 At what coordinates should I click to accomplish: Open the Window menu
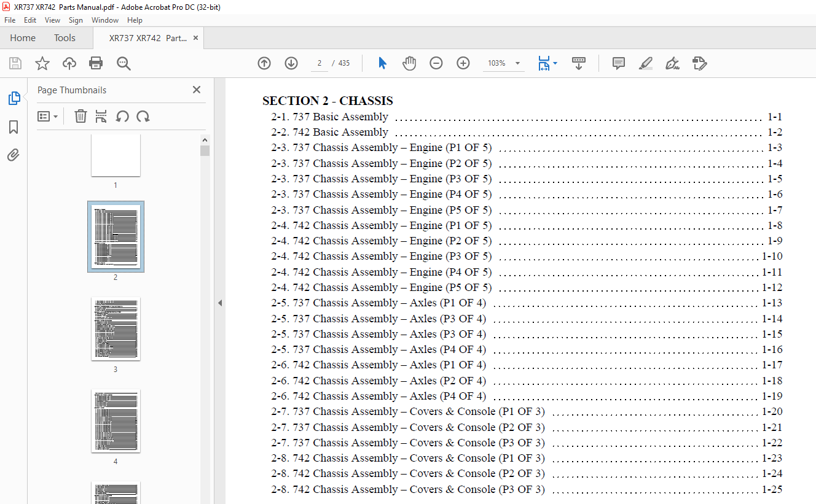[x=105, y=20]
